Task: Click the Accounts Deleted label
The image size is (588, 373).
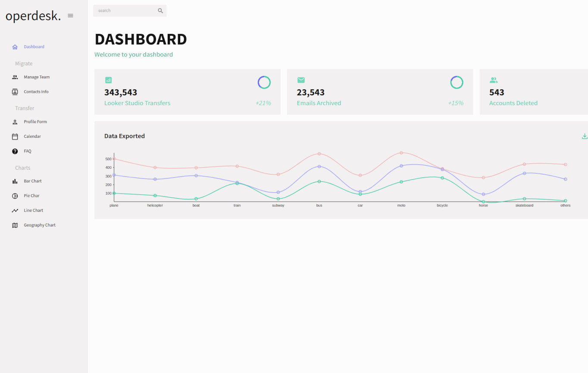Action: tap(513, 103)
